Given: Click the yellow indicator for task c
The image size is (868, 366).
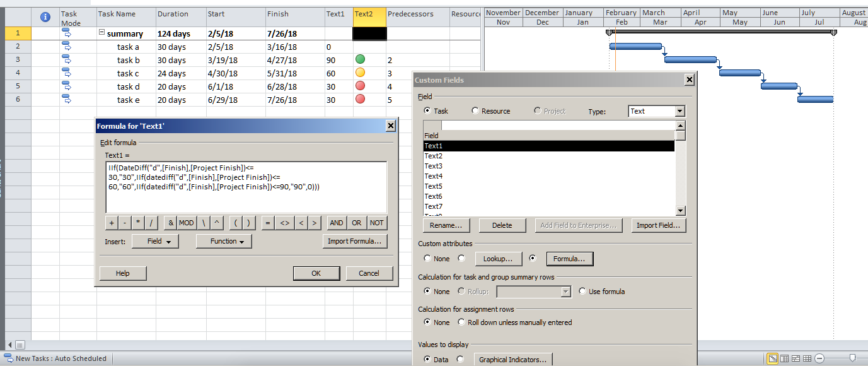Looking at the screenshot, I should click(x=360, y=73).
